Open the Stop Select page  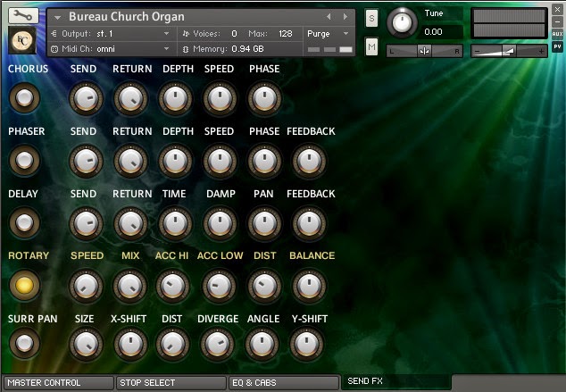coord(170,383)
